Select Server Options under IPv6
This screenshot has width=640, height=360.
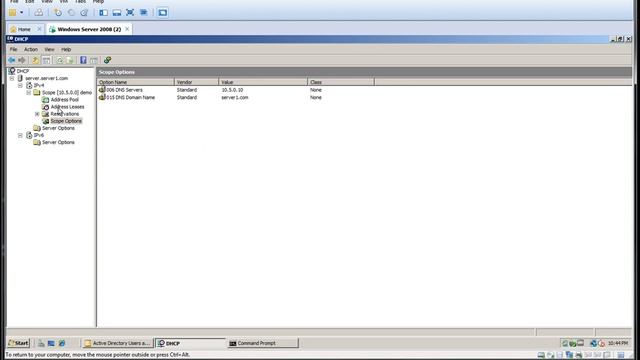pos(58,142)
